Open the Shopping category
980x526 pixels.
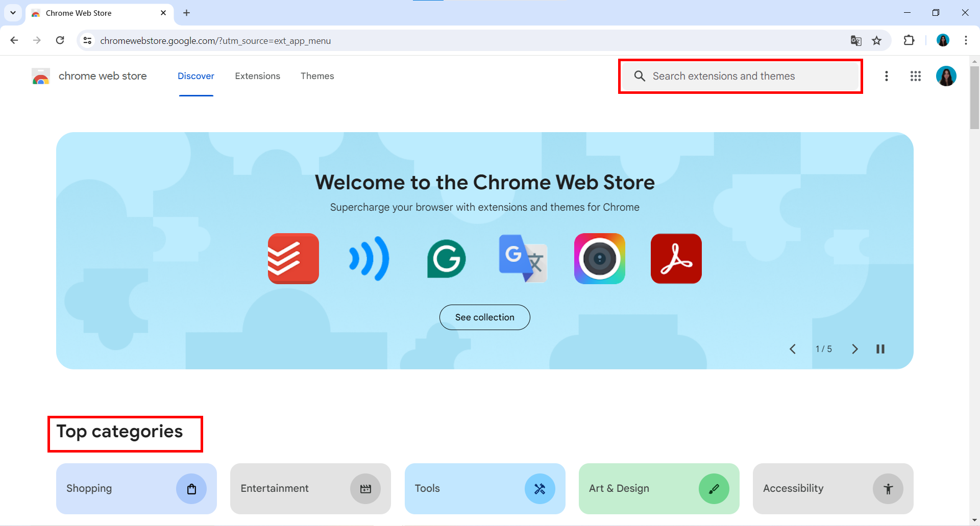[x=136, y=489]
